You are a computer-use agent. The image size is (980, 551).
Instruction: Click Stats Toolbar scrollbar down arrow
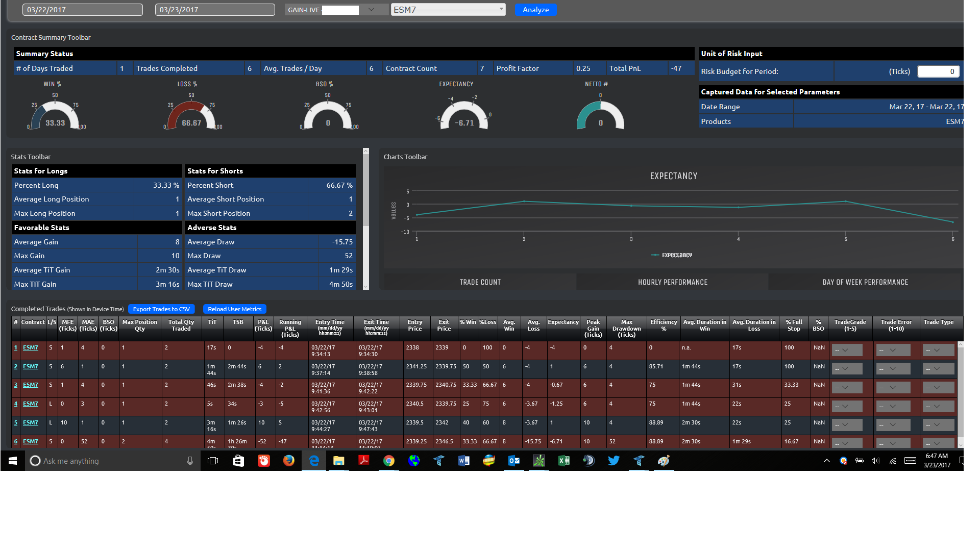pyautogui.click(x=365, y=287)
